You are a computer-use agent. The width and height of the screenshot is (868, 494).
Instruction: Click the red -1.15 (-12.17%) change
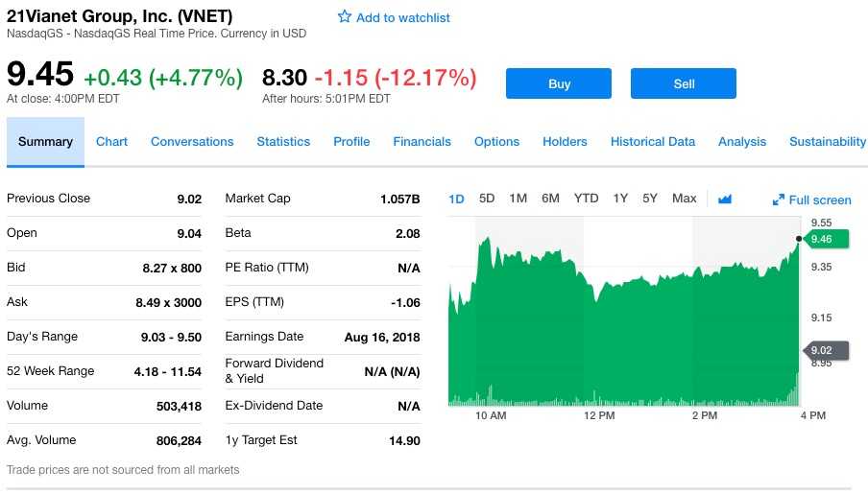pyautogui.click(x=396, y=78)
